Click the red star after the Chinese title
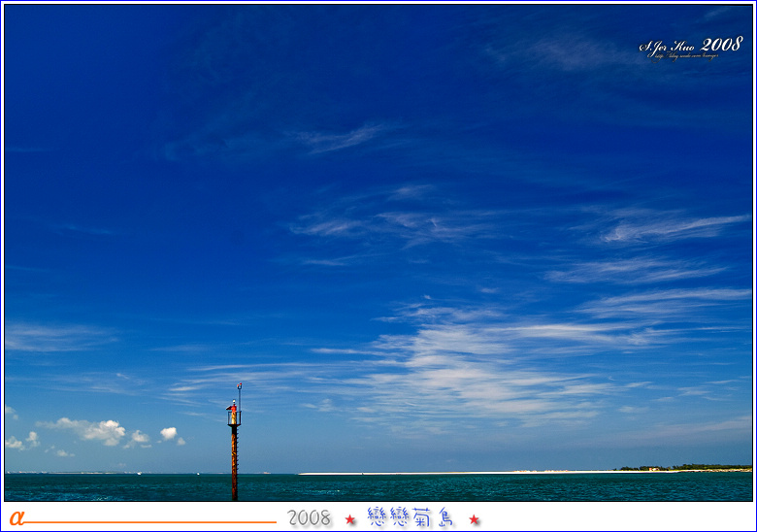The image size is (757, 532). tap(474, 519)
